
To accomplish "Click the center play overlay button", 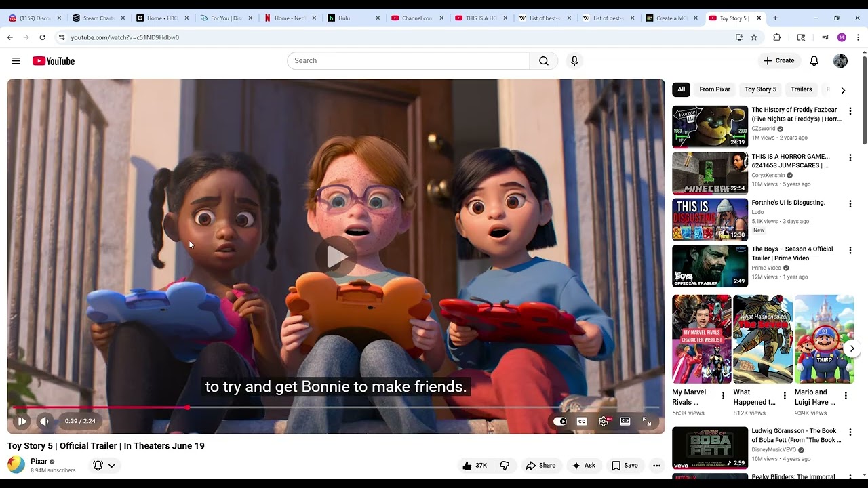I will click(336, 256).
